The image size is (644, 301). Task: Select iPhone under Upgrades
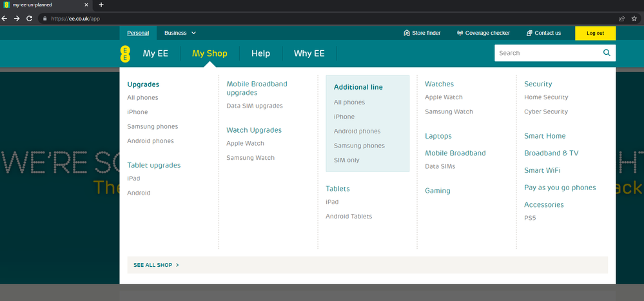coord(137,112)
